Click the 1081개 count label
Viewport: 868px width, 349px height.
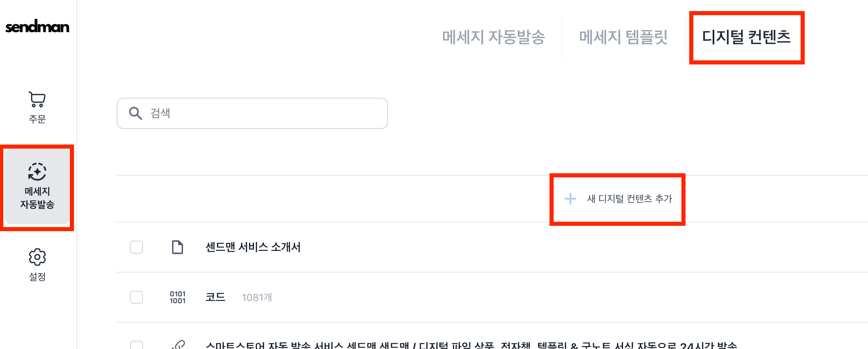[x=257, y=298]
